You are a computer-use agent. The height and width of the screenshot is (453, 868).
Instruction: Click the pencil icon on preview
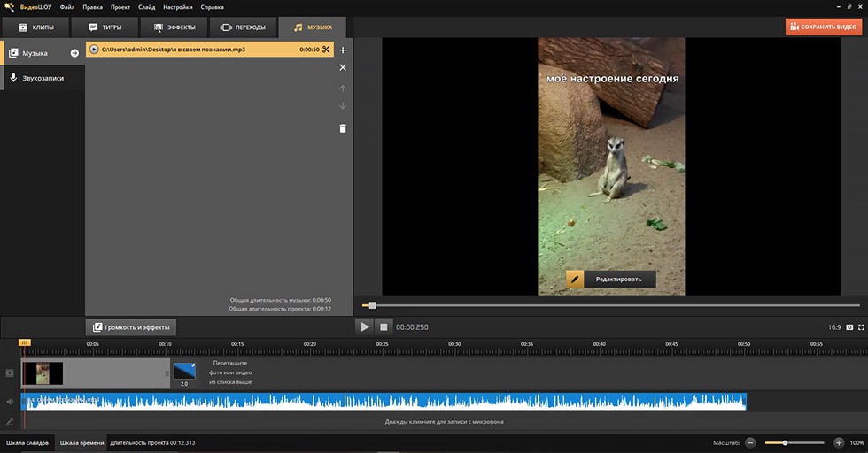pos(575,280)
